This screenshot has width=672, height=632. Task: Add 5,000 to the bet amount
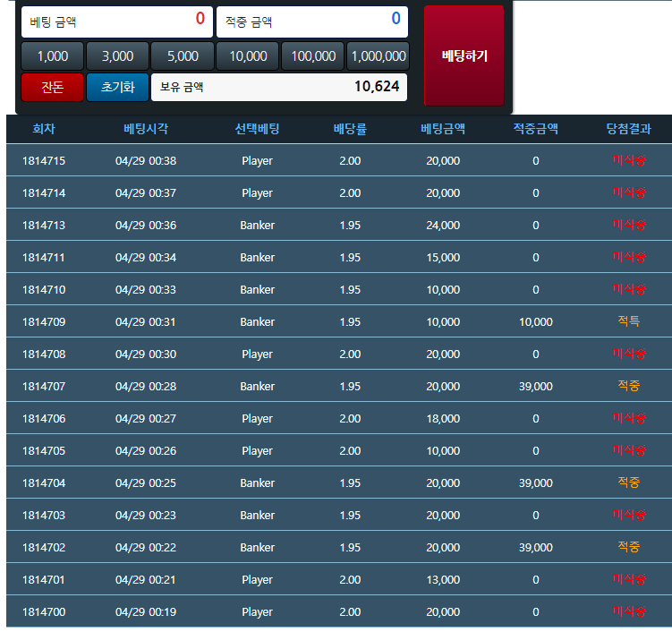pyautogui.click(x=183, y=56)
